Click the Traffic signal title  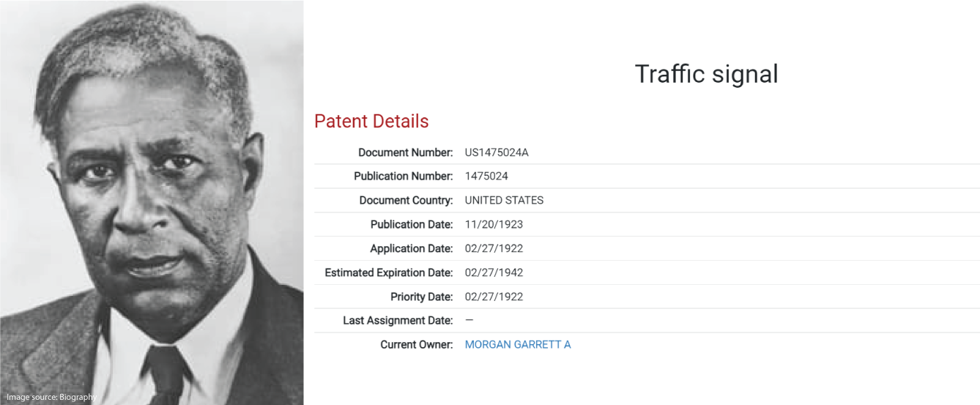click(x=706, y=74)
